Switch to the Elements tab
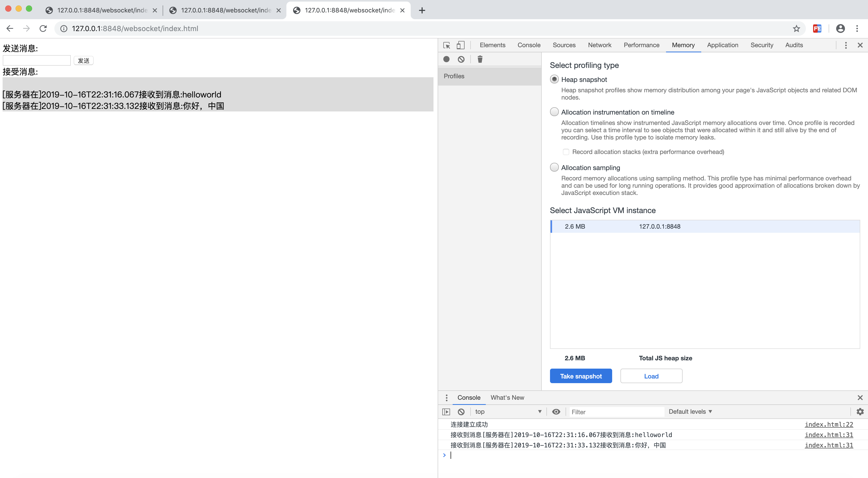 coord(492,45)
